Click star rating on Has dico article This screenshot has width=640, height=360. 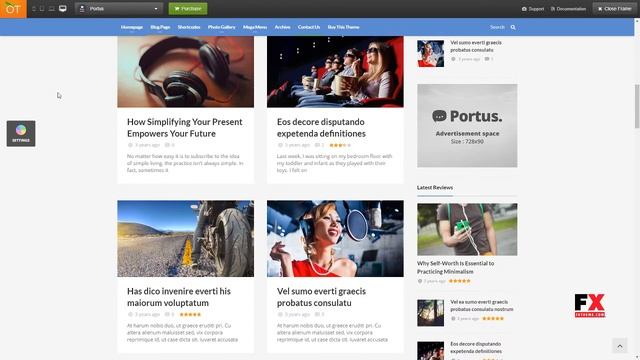[x=190, y=315]
